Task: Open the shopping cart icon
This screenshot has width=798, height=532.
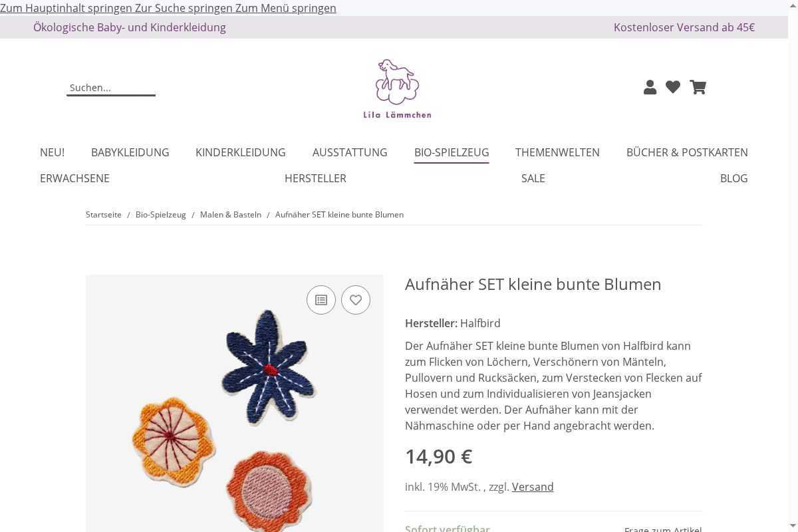Action: pos(698,87)
